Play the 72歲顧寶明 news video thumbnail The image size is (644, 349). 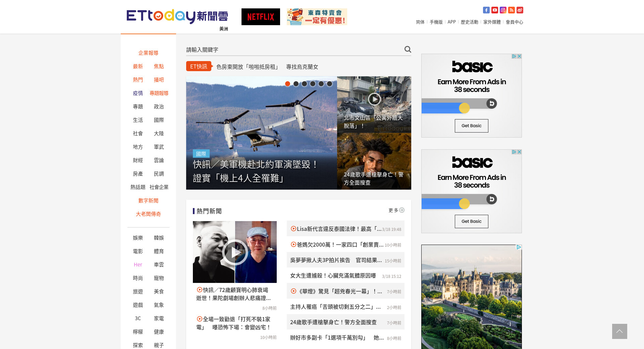[234, 252]
